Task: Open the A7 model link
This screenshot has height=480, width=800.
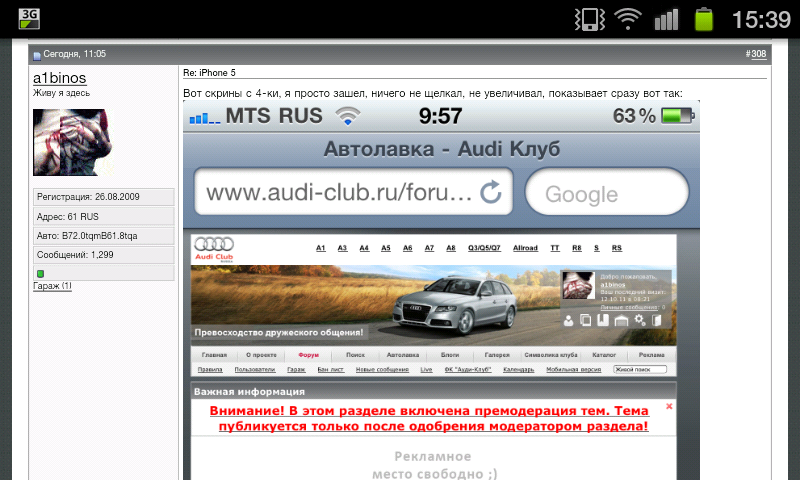Action: tap(429, 248)
